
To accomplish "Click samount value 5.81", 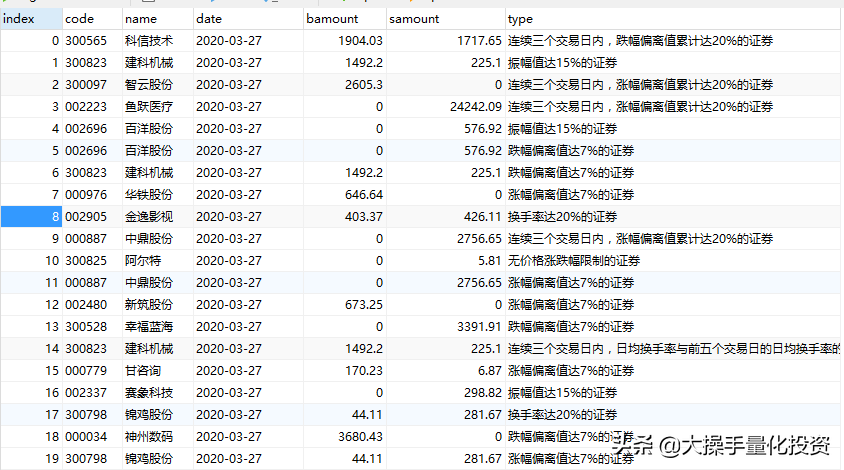I will (490, 261).
